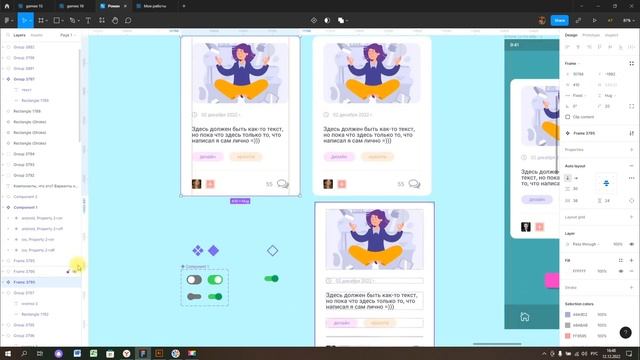Toggle the FFFFFF fill visibility eye
This screenshot has height=360, width=640.
621,271
